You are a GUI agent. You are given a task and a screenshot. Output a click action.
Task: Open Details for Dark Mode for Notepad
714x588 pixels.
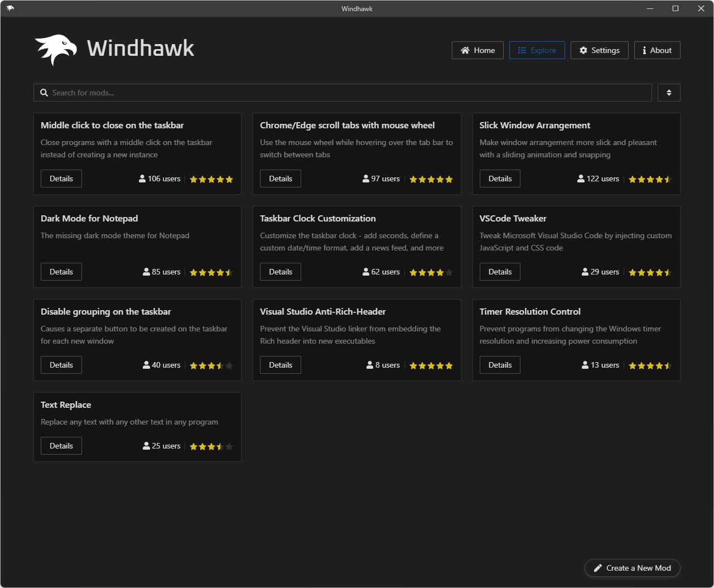61,272
